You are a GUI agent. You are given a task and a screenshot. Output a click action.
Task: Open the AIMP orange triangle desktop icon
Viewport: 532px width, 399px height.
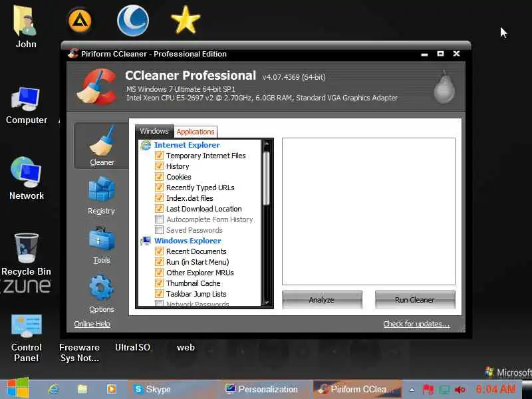click(x=80, y=21)
